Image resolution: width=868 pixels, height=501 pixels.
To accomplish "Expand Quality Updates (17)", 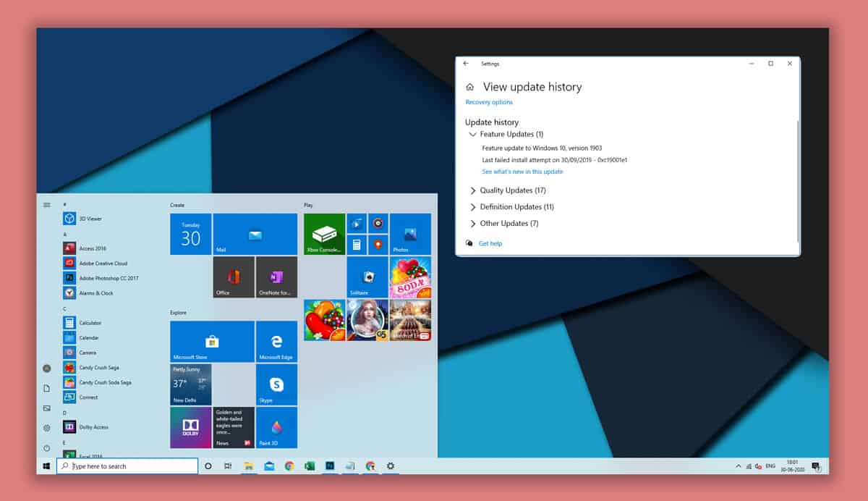I will pyautogui.click(x=508, y=190).
